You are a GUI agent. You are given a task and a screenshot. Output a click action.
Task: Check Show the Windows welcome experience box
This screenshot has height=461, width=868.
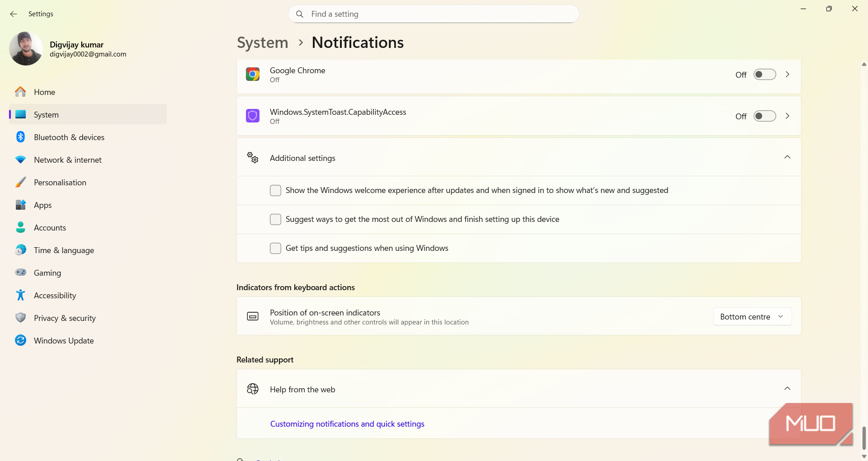[x=275, y=190]
